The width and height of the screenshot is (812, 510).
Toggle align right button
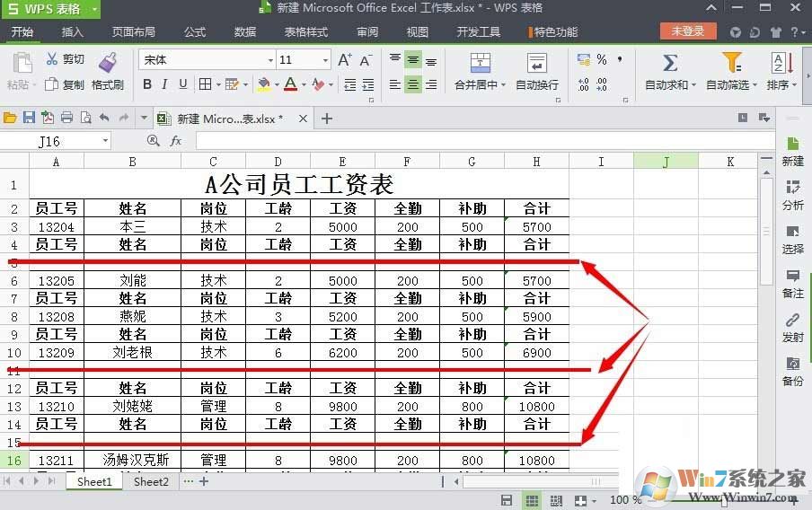(431, 84)
